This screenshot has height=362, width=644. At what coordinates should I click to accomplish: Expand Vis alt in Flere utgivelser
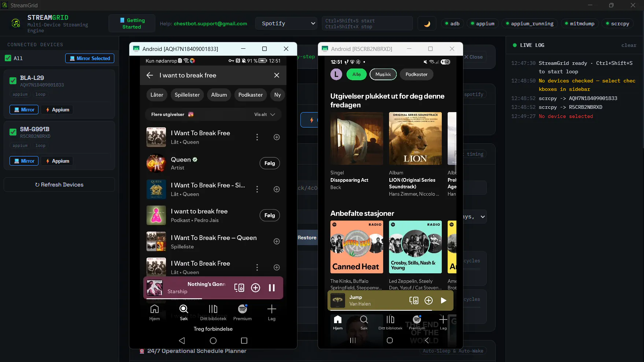click(264, 115)
